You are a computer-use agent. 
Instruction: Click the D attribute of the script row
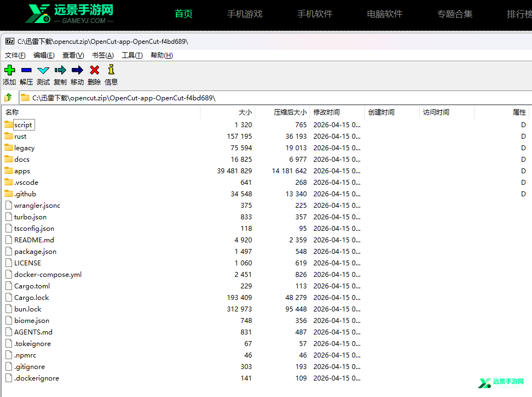click(523, 124)
